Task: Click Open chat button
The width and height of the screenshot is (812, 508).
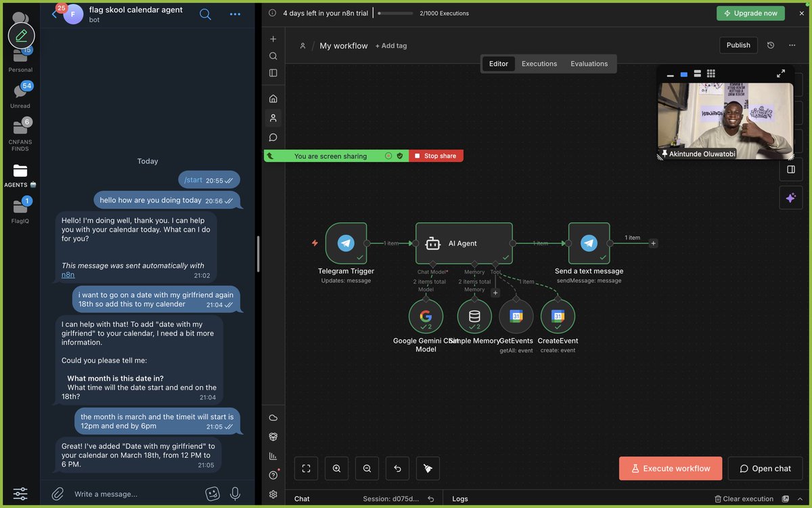Action: tap(765, 468)
